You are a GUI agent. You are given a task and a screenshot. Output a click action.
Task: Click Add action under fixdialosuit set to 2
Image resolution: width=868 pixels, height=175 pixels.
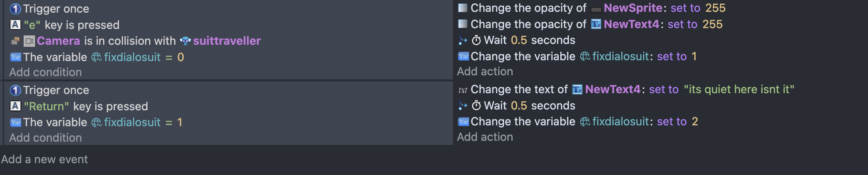[485, 137]
